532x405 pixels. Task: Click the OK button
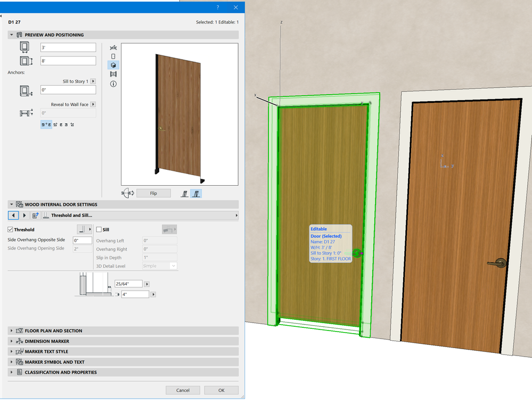(221, 391)
